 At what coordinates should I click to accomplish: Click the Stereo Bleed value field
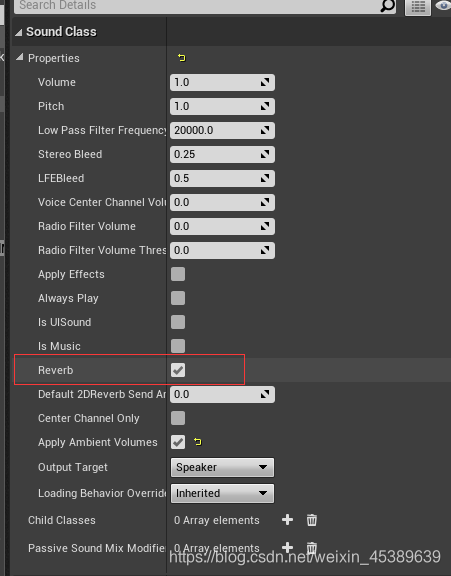222,154
